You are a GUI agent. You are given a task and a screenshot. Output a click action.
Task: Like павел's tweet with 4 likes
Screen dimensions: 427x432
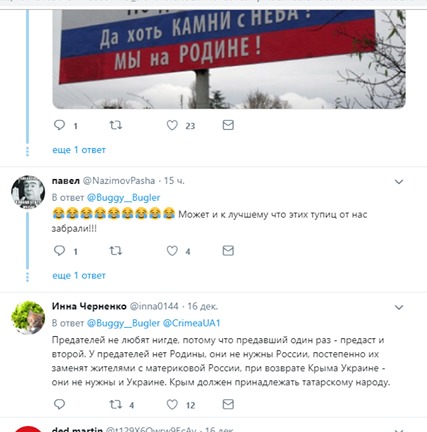(172, 251)
